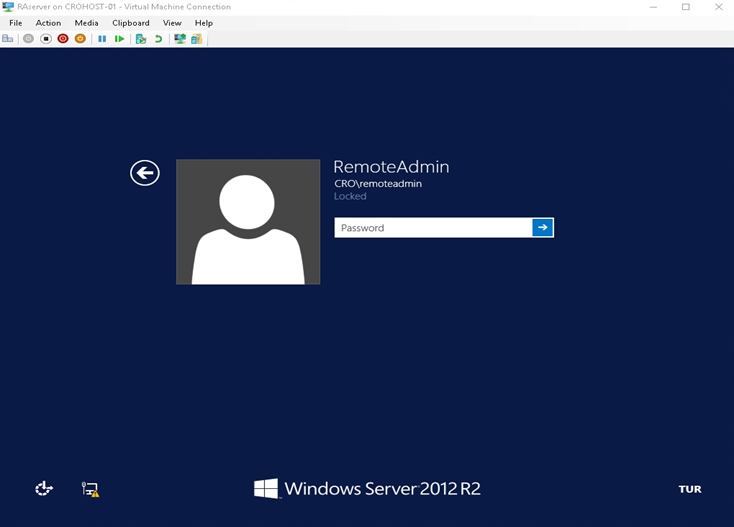Viewport: 734px width, 527px height.
Task: Open the Help menu
Action: (204, 23)
